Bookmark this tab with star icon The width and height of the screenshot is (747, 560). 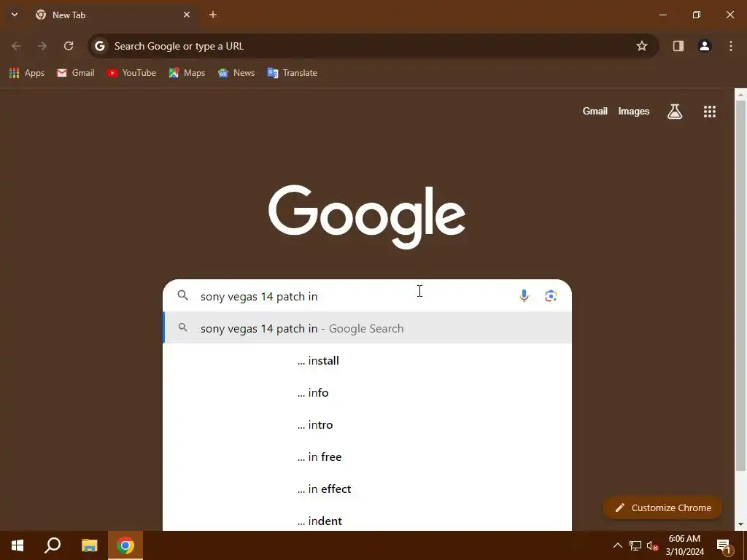click(642, 46)
